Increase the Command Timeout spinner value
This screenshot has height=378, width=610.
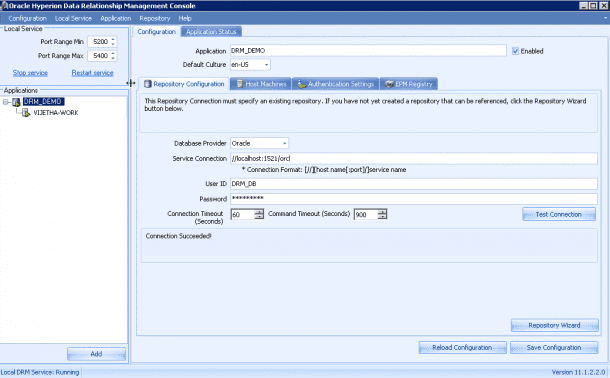tap(382, 212)
